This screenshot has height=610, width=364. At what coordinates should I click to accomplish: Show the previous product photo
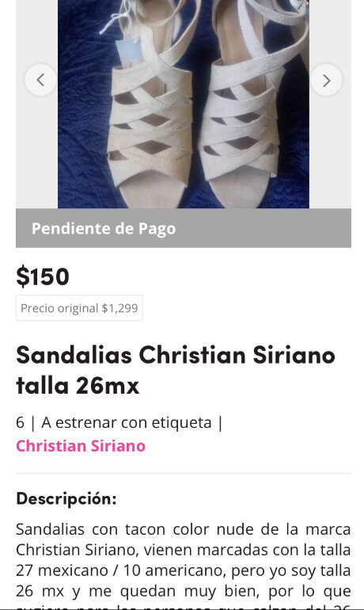(40, 80)
